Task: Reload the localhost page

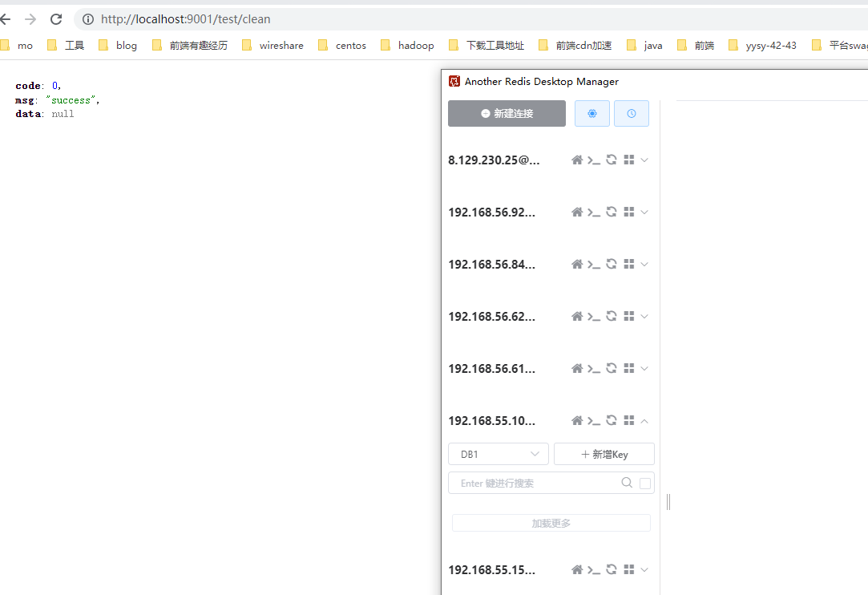Action: coord(56,19)
